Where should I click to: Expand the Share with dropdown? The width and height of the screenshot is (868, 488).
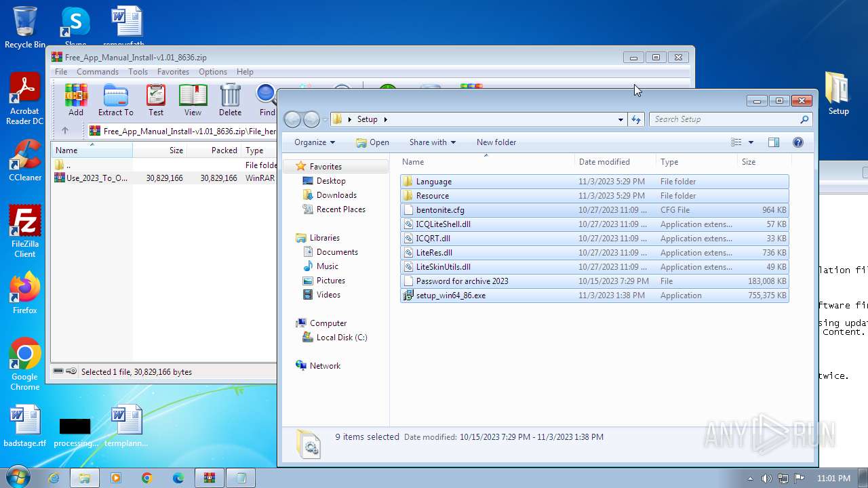click(433, 142)
